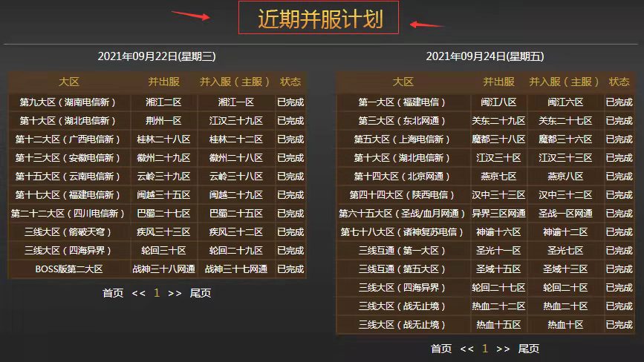The width and height of the screenshot is (644, 362).
Task: Jump to 尾页 under the 09月22日 table
Action: click(x=201, y=293)
